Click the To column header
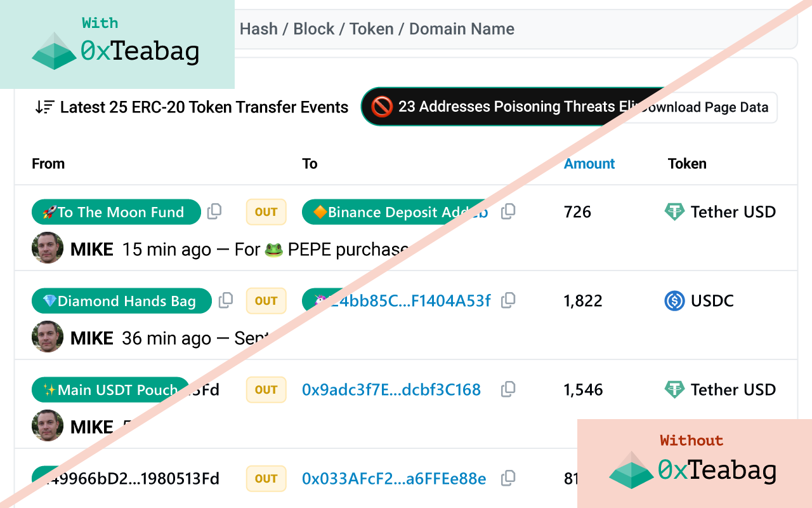 [x=310, y=164]
